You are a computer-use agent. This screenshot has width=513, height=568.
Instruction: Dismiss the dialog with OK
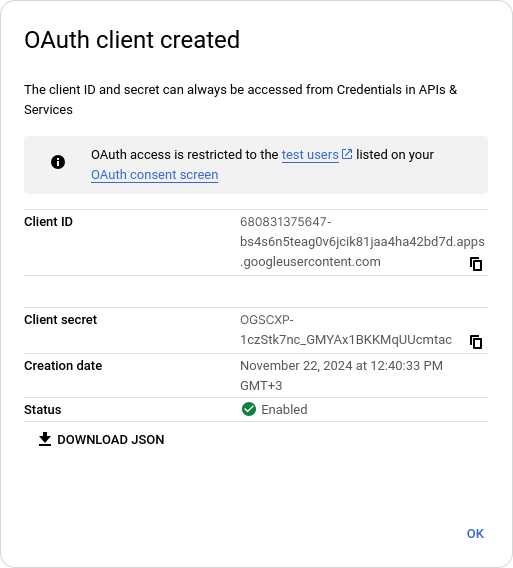475,534
